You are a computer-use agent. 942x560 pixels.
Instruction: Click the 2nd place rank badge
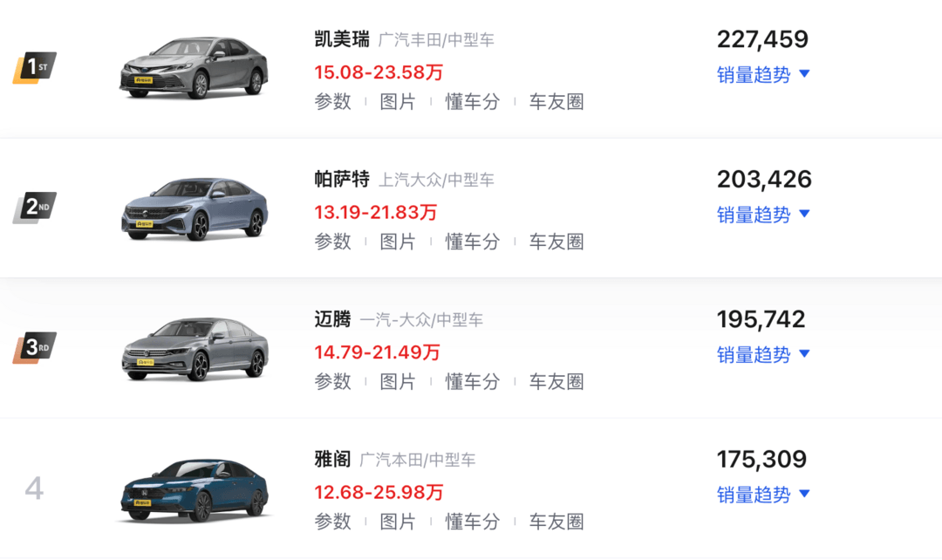coord(34,208)
